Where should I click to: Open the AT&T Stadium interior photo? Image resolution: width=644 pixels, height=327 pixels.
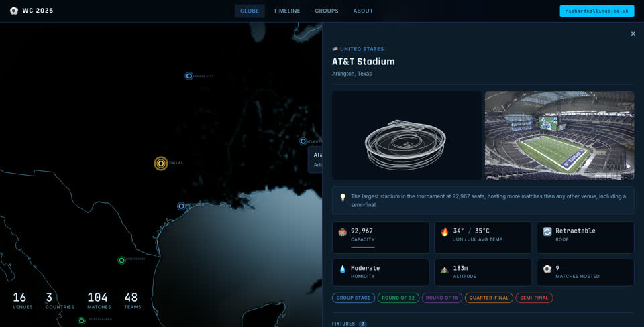tap(559, 135)
